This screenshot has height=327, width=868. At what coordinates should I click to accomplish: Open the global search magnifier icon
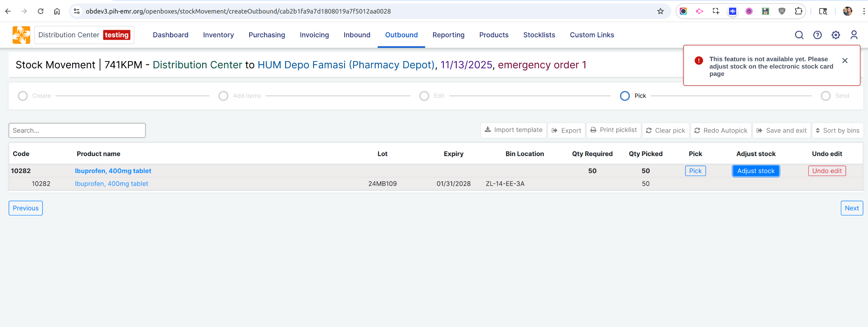(x=799, y=35)
